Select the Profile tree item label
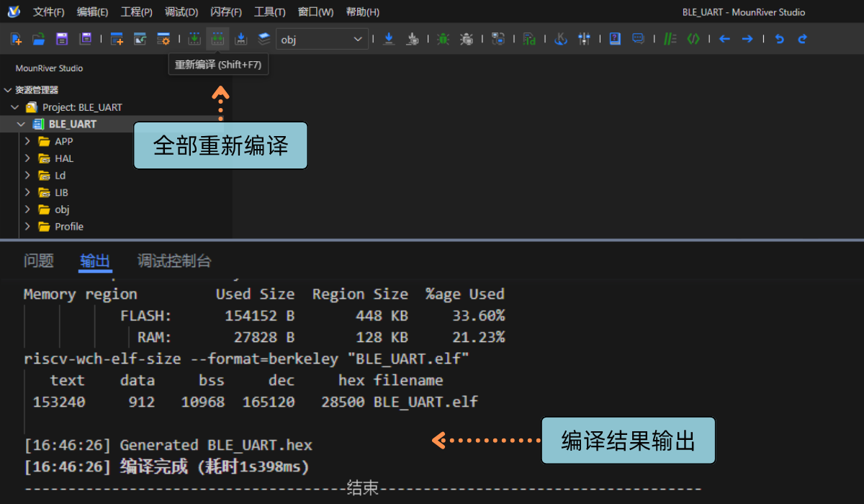Viewport: 864px width, 504px height. 69,226
